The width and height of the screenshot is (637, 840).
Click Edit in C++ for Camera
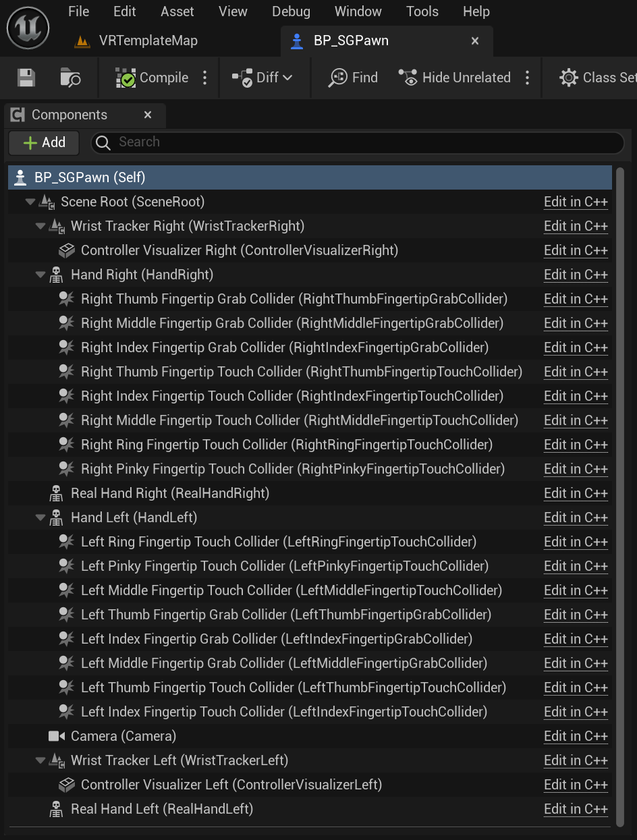576,736
